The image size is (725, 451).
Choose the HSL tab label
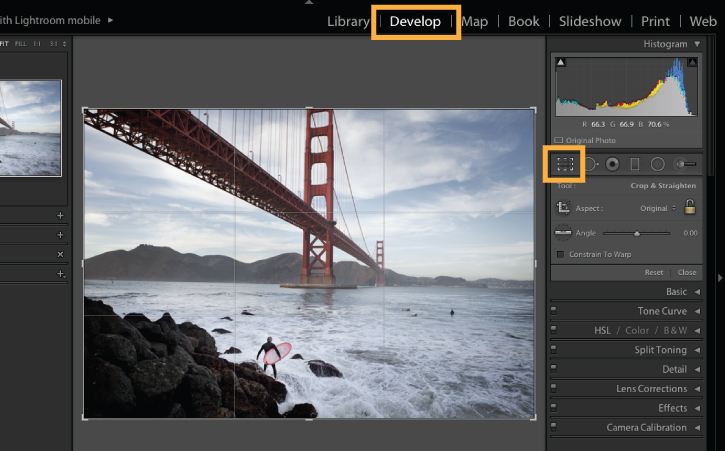(x=602, y=331)
